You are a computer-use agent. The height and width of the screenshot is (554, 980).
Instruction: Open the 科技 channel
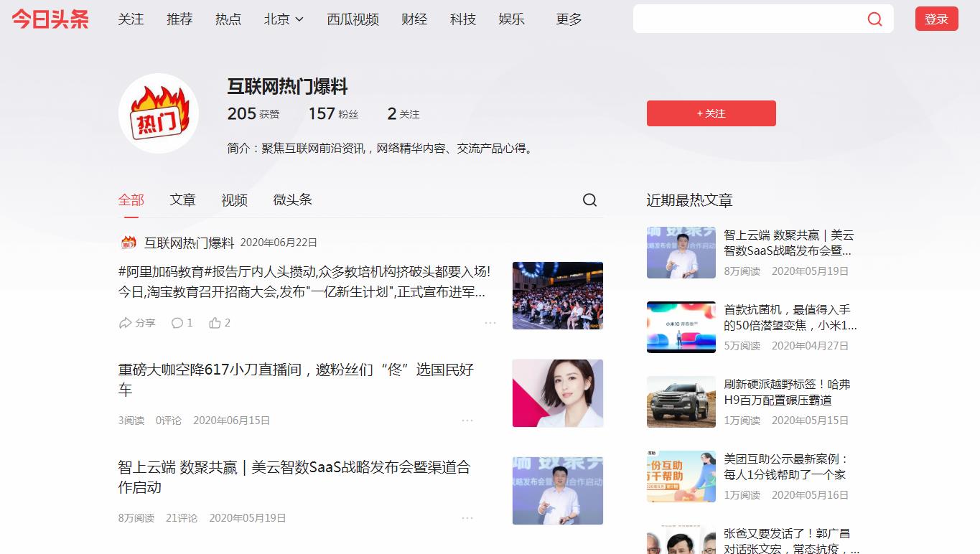click(x=463, y=19)
